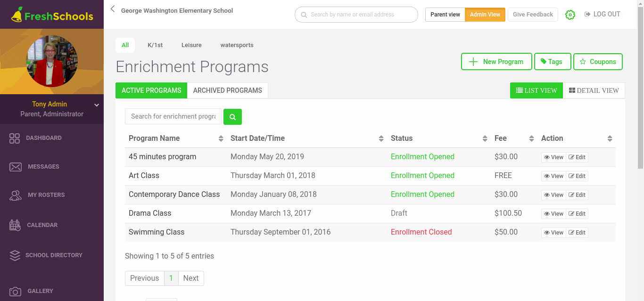The image size is (644, 301).
Task: Open Gallery camera item in sidebar
Action: (x=16, y=291)
